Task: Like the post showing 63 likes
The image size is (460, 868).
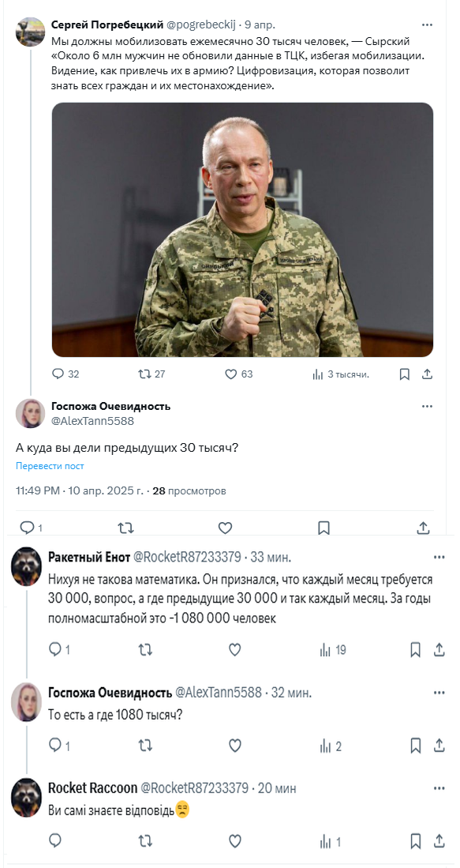Action: tap(239, 374)
